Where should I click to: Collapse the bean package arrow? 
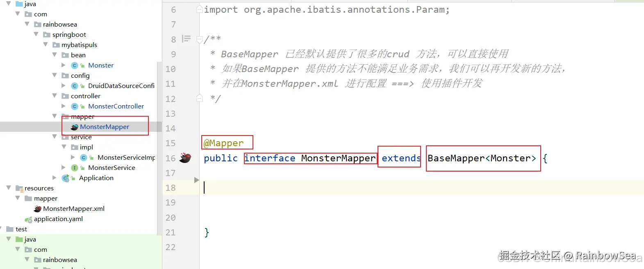55,55
